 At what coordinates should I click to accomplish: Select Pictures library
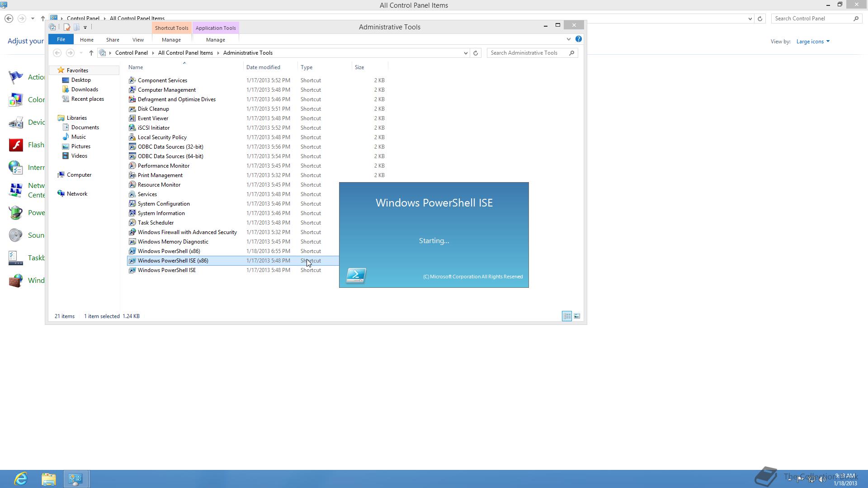[80, 146]
